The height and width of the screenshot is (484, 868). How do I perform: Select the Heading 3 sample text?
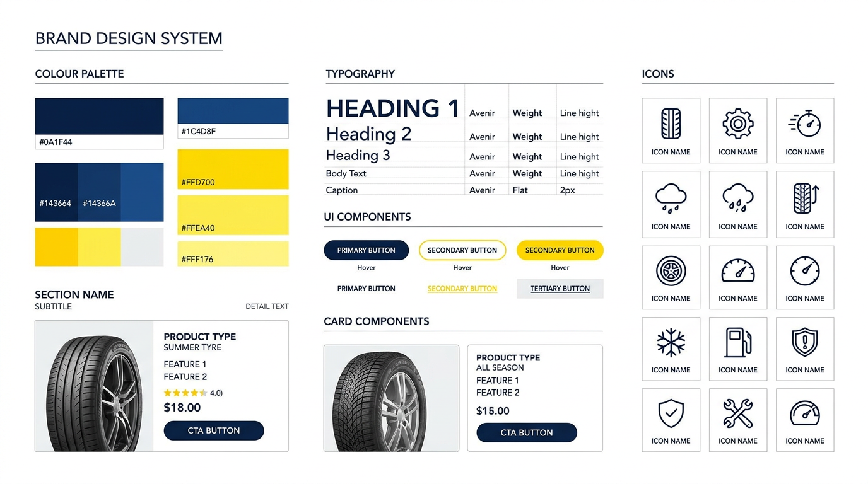(358, 155)
